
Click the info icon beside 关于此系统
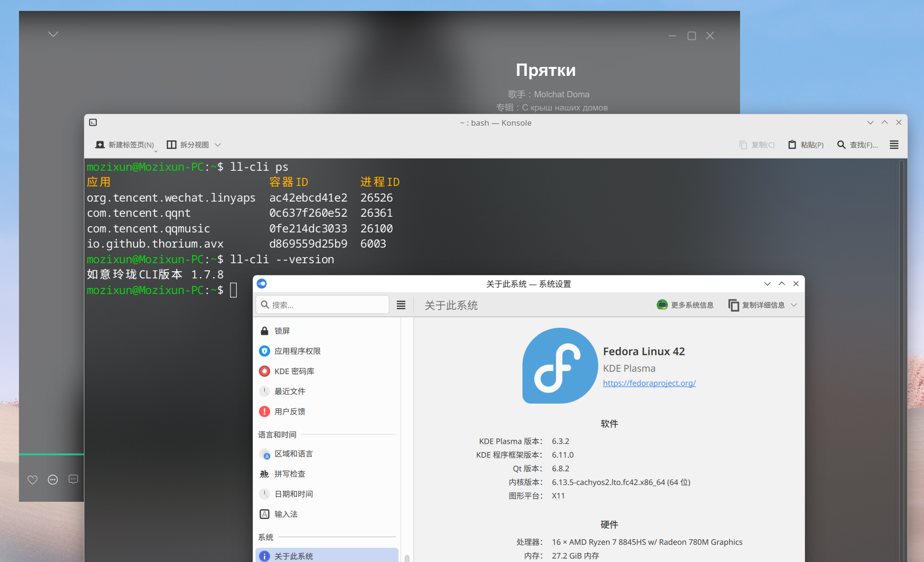265,556
